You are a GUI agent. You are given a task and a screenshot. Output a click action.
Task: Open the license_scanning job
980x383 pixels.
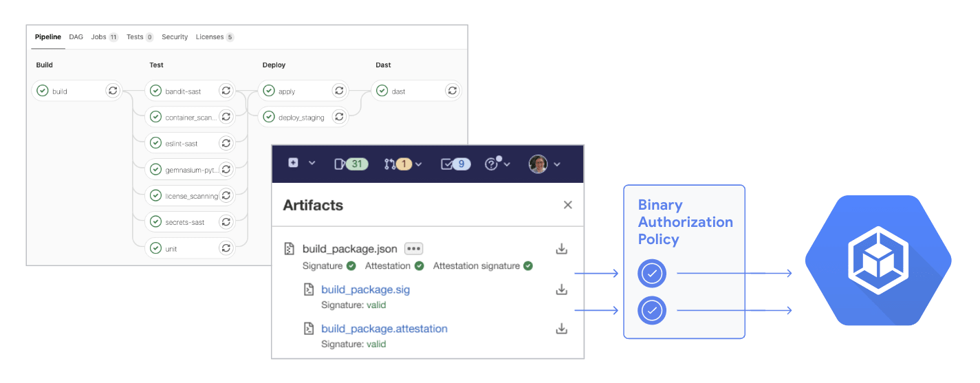pos(191,196)
